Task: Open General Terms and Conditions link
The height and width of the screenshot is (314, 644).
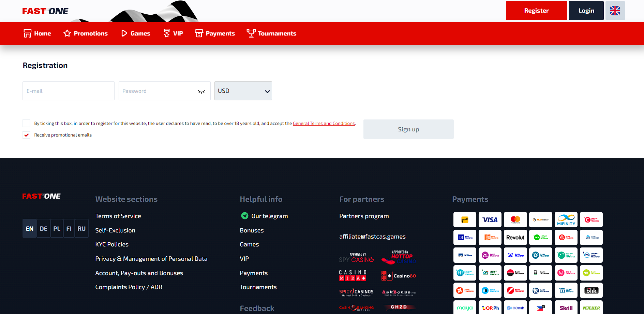Action: (x=324, y=124)
